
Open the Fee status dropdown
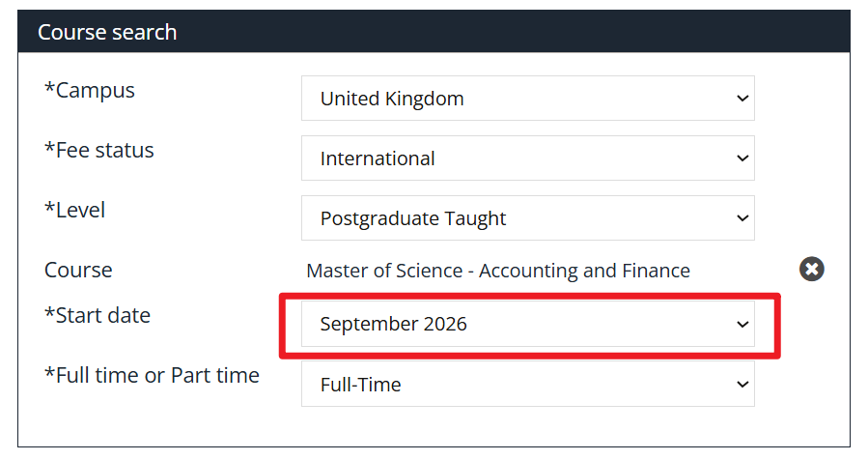(x=527, y=158)
